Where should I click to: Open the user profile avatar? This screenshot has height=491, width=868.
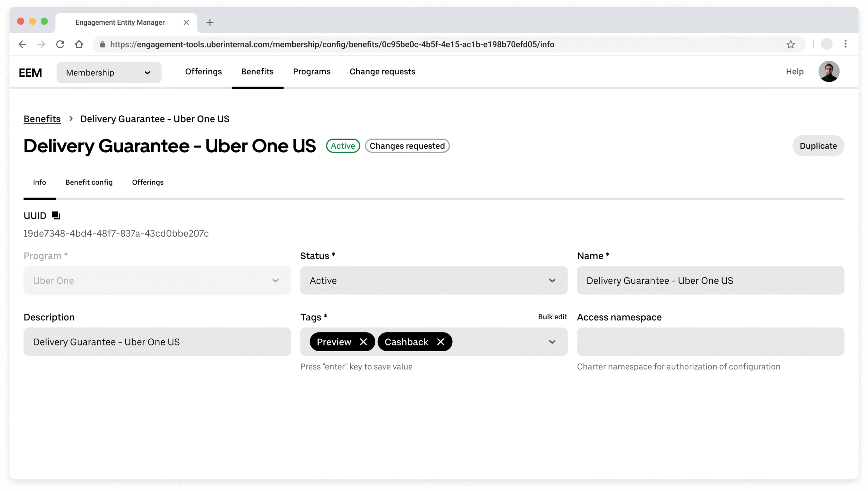[x=829, y=72]
